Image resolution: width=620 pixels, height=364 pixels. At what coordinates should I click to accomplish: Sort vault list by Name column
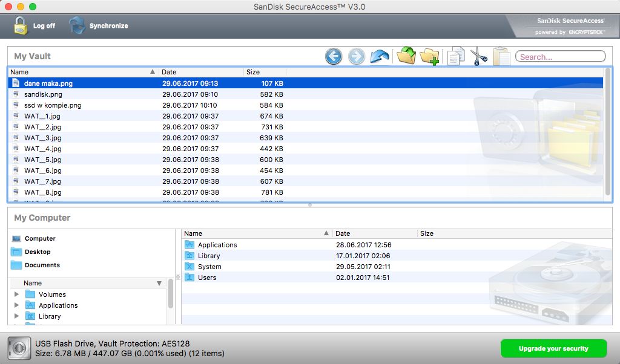point(83,72)
